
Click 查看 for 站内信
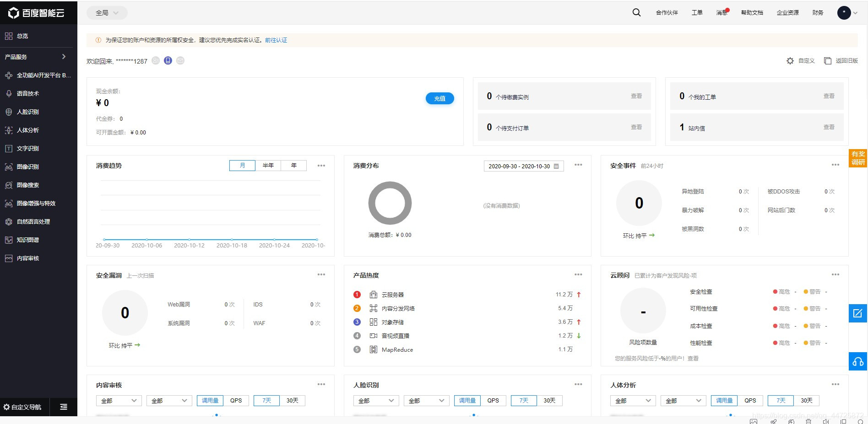coord(829,127)
